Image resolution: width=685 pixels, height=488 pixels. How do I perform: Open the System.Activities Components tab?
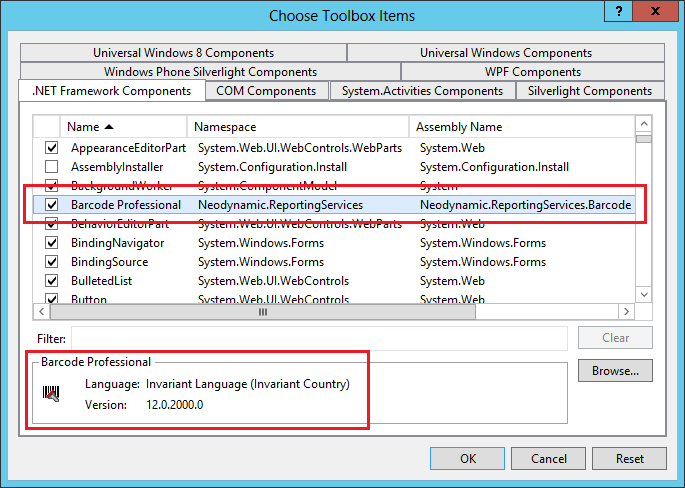point(422,91)
